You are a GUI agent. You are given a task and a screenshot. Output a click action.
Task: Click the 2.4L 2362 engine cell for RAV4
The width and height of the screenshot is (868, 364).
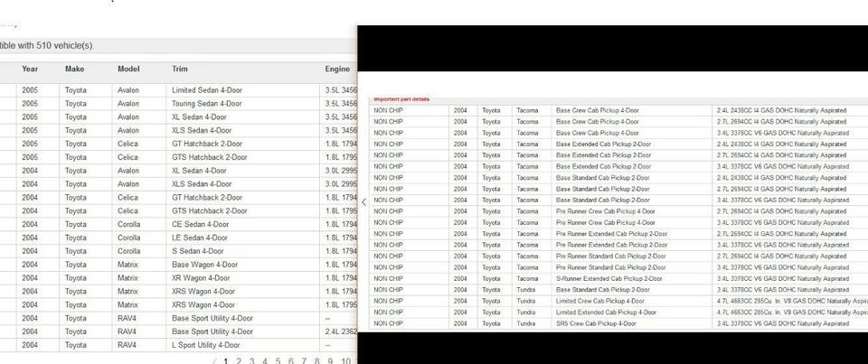pos(339,331)
